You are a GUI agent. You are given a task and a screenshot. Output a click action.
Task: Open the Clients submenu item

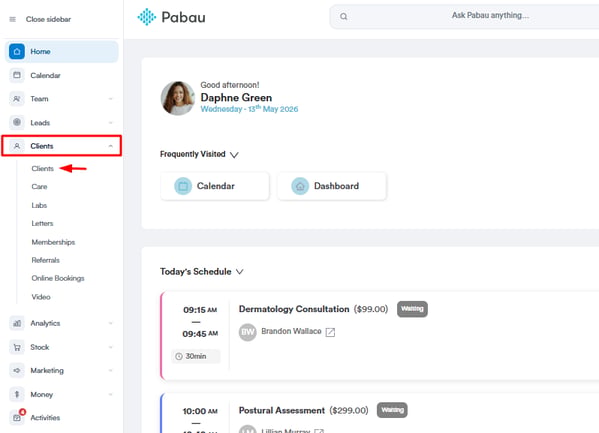pyautogui.click(x=42, y=169)
